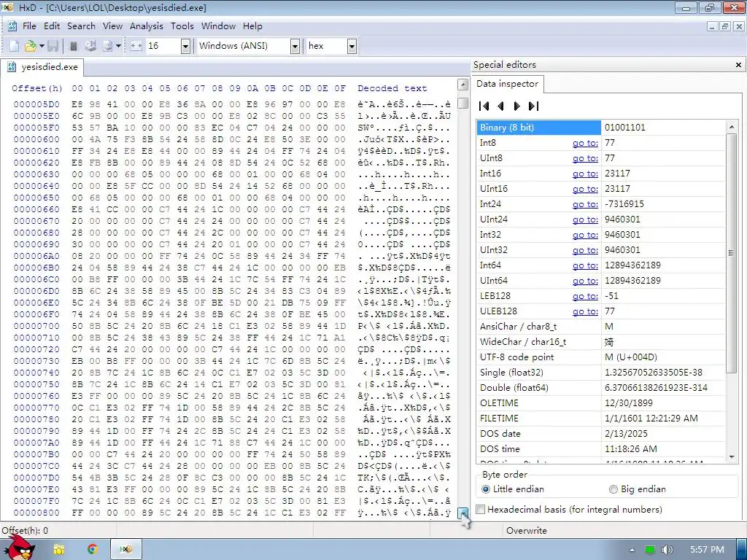Launch Chrome from the taskbar
This screenshot has height=560, width=747.
[93, 550]
